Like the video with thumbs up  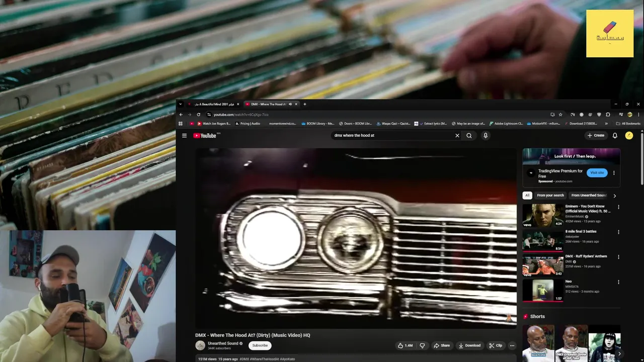click(405, 345)
